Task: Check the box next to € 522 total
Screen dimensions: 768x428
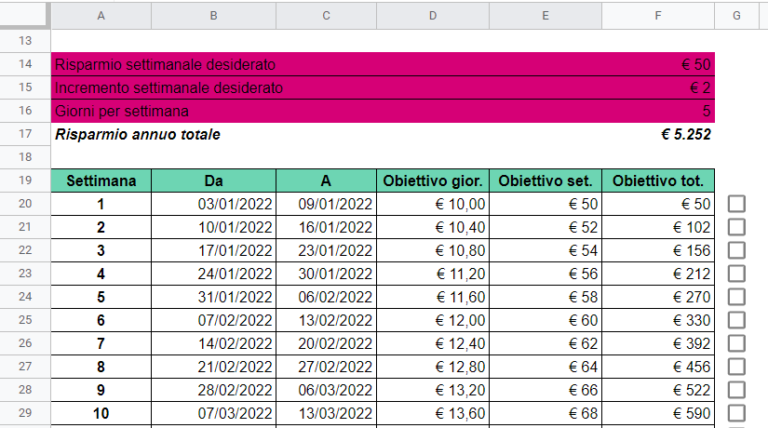Action: coord(736,390)
